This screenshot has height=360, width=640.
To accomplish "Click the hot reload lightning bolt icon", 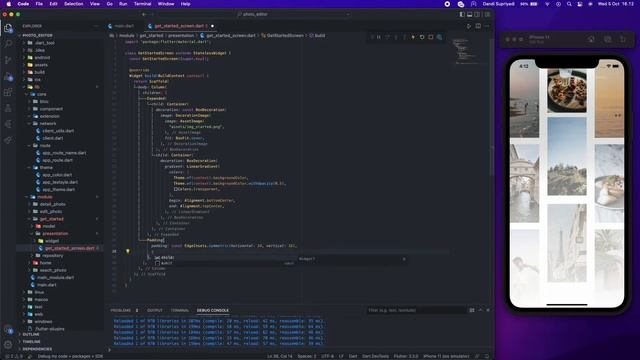I will [413, 37].
